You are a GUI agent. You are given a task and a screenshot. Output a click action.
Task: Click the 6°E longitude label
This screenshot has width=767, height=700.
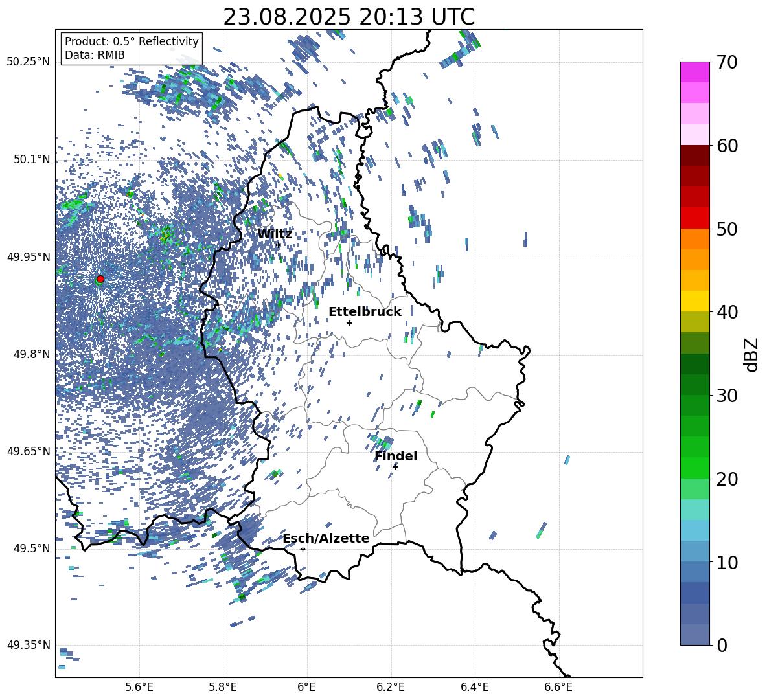click(306, 688)
